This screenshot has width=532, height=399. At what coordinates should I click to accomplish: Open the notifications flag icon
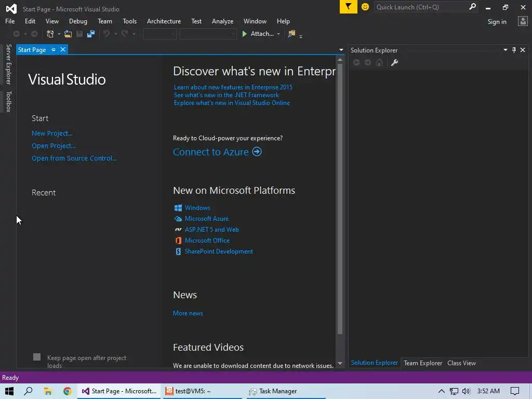tap(349, 7)
